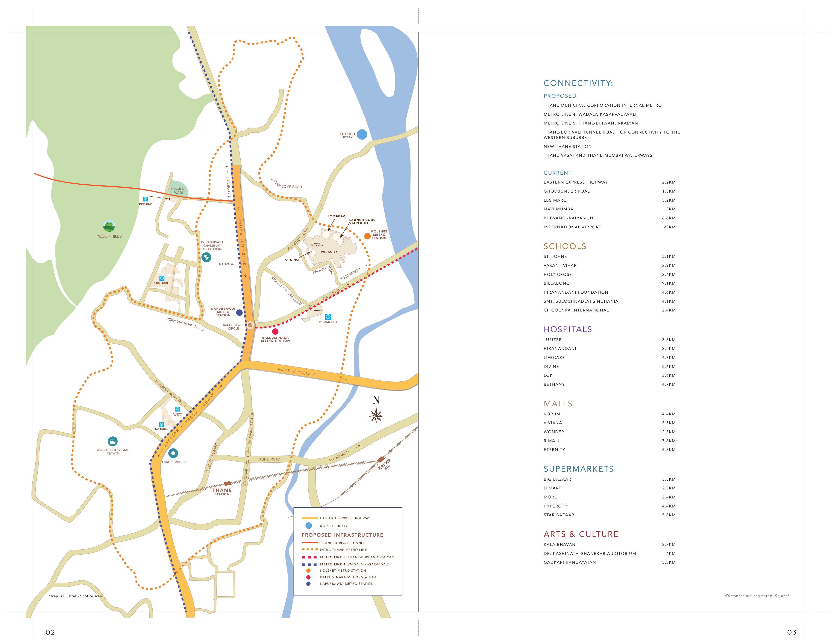
Task: Select the Hospitals section heading
Action: (568, 330)
